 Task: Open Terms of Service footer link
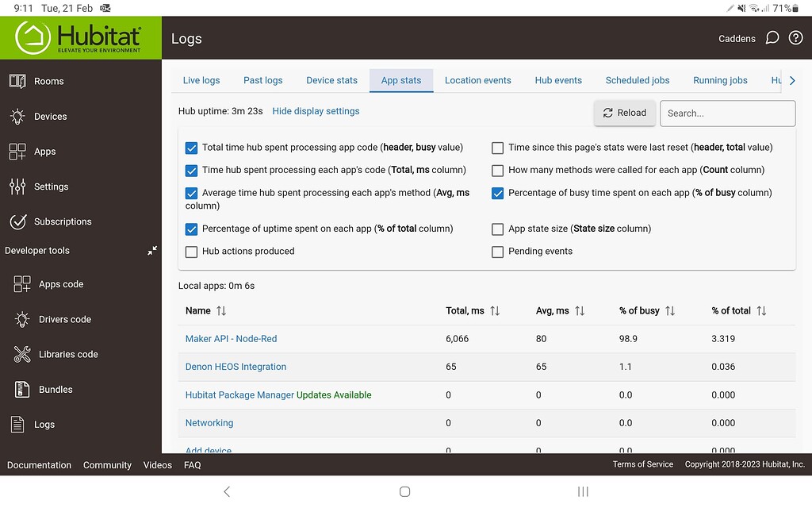tap(642, 464)
